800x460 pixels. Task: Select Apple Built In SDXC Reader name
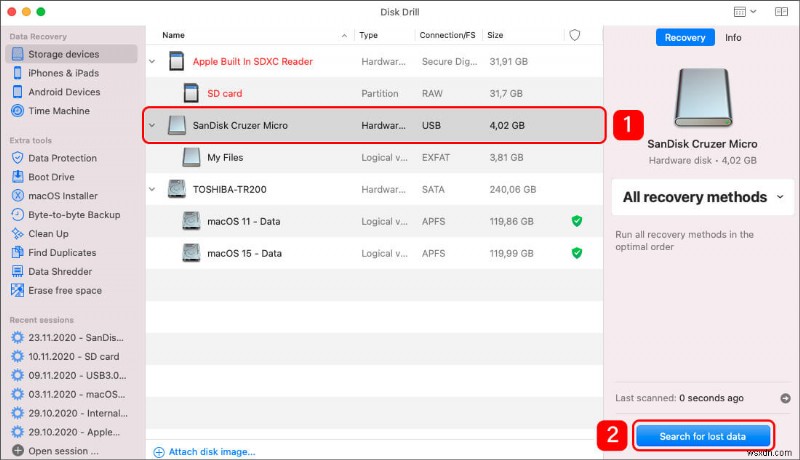(253, 61)
